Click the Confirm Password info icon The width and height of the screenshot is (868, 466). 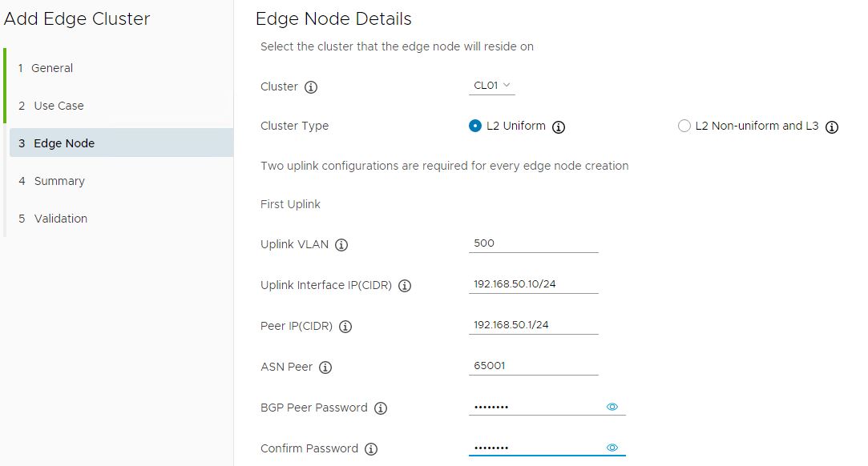371,449
